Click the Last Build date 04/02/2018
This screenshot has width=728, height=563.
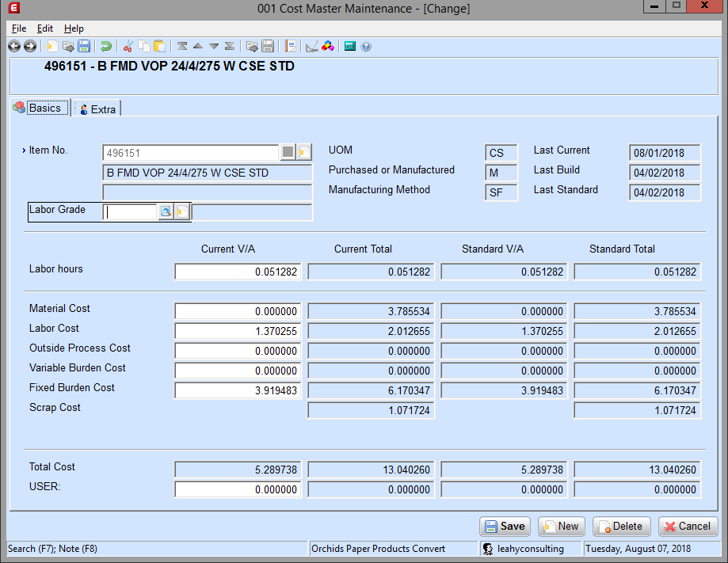665,173
